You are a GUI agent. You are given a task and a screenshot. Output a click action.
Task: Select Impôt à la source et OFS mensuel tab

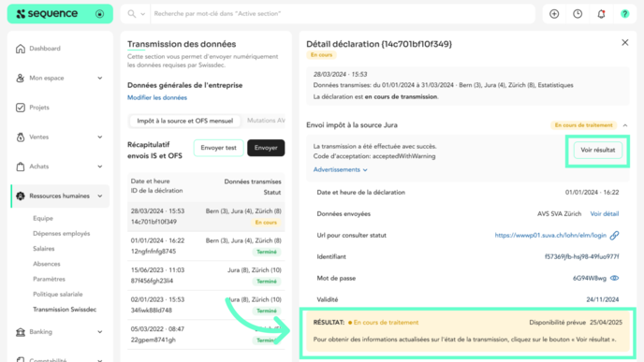pos(184,121)
